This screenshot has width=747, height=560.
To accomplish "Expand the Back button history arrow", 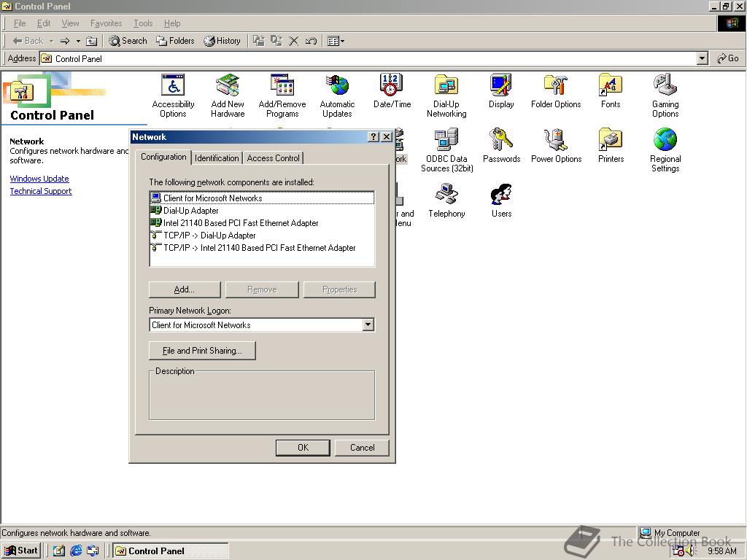I will 52,42.
